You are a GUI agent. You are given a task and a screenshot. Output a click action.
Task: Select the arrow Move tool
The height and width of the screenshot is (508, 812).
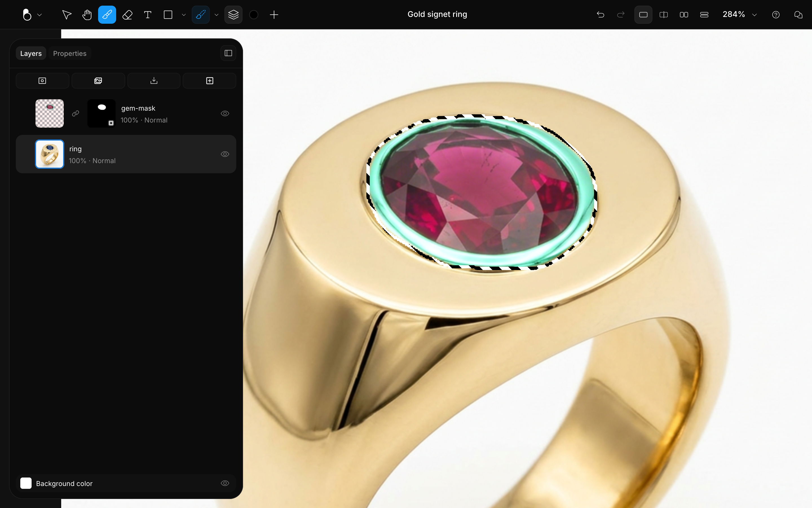[67, 15]
